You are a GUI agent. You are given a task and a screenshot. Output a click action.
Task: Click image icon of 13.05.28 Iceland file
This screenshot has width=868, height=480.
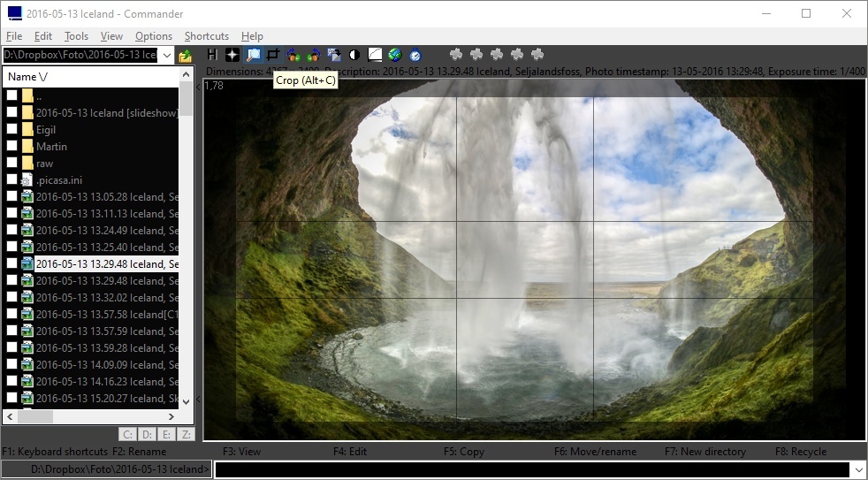click(x=27, y=196)
